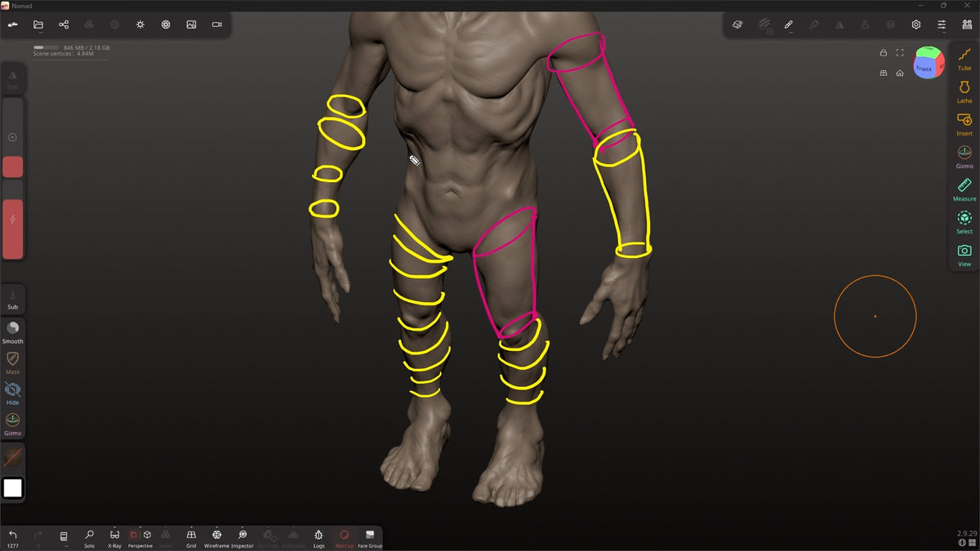
Task: Open the white color swatch picker
Action: click(12, 488)
